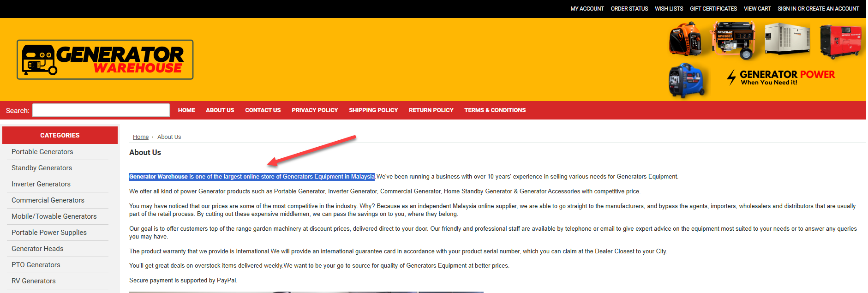Click the Home breadcrumb link
This screenshot has height=293, width=868.
pyautogui.click(x=141, y=137)
